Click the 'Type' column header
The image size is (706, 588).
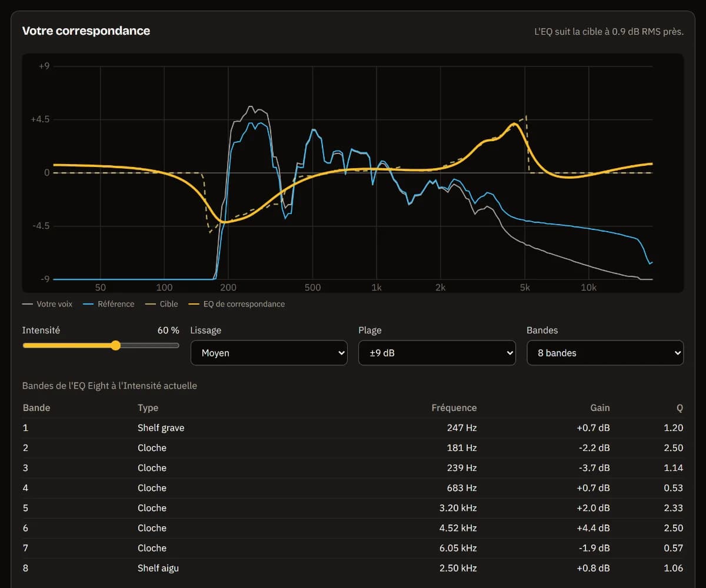coord(148,407)
